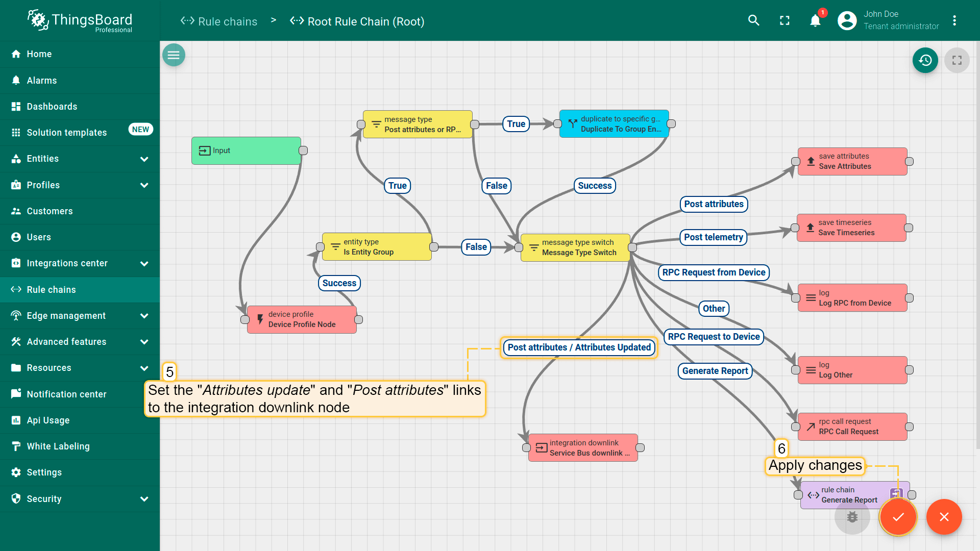Open Notification center in the sidebar

(66, 394)
